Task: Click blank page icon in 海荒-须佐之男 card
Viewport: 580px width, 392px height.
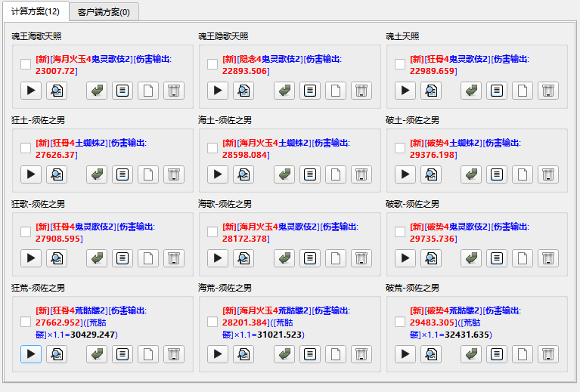Action: click(x=336, y=354)
